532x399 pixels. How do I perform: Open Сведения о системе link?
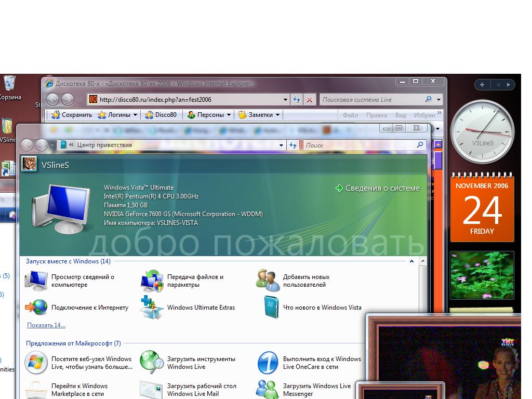(x=378, y=188)
